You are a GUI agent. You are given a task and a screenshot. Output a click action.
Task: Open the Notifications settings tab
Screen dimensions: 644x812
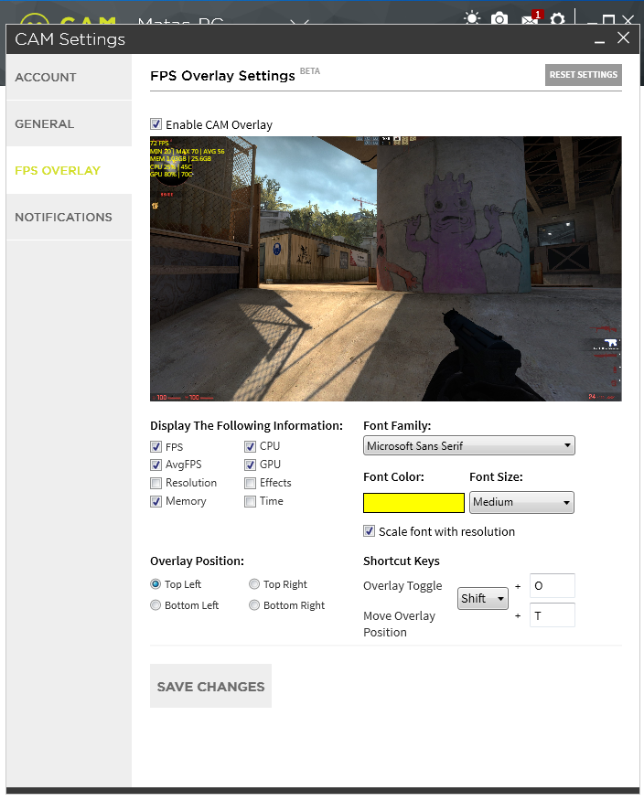[69, 217]
